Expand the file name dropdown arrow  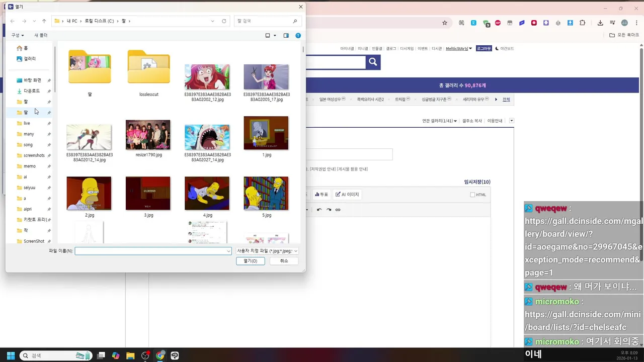click(229, 251)
